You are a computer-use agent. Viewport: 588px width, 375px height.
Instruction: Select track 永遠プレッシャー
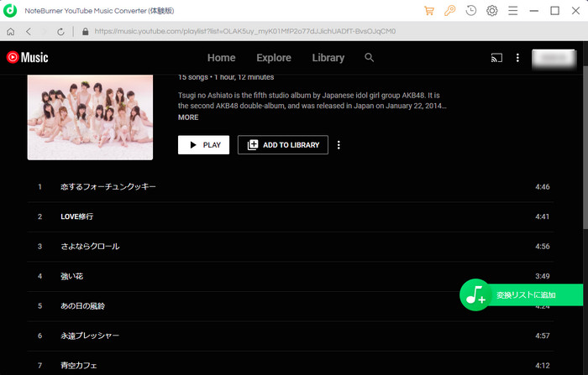point(90,336)
